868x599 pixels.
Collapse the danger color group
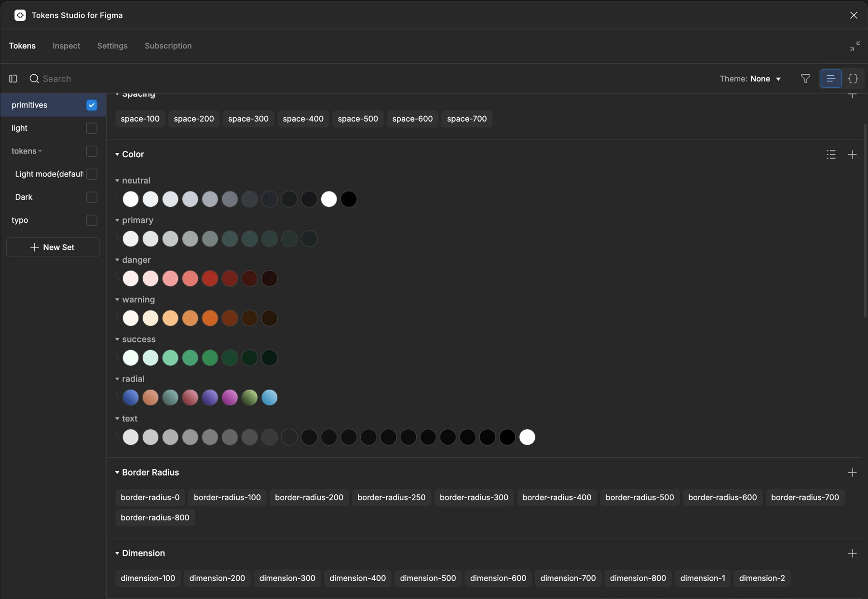point(117,260)
